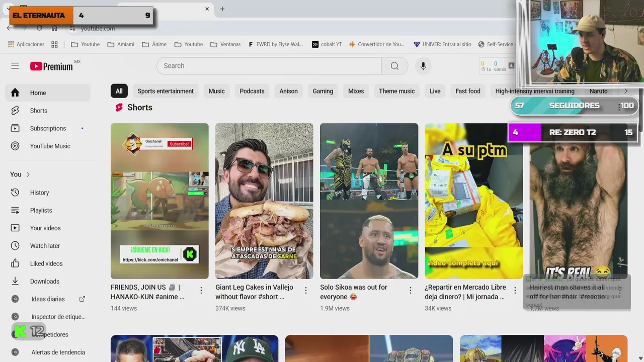Open a new browser tab
644x362 pixels.
click(x=222, y=9)
